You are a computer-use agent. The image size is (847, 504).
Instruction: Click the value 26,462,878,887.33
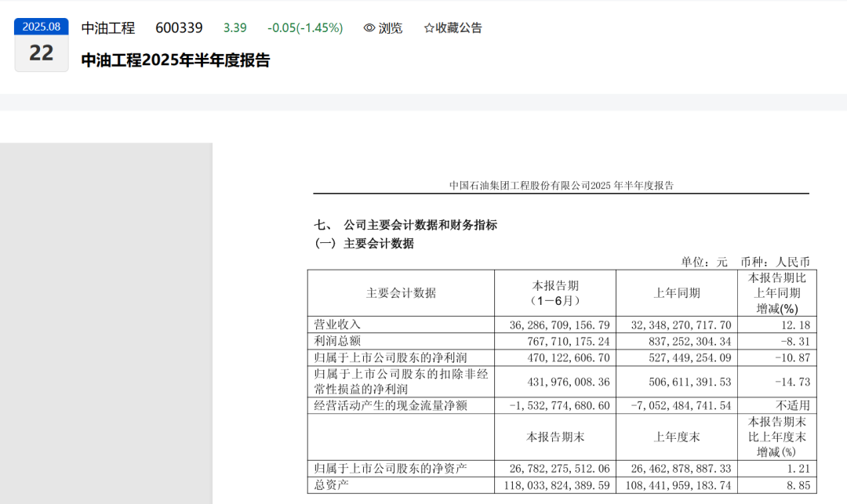pos(682,469)
